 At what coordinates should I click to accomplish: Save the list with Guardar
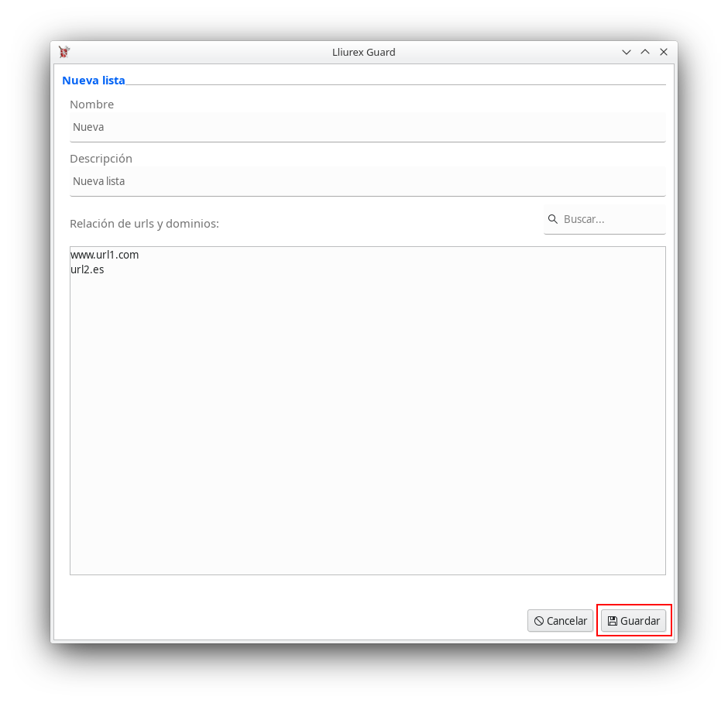click(634, 621)
